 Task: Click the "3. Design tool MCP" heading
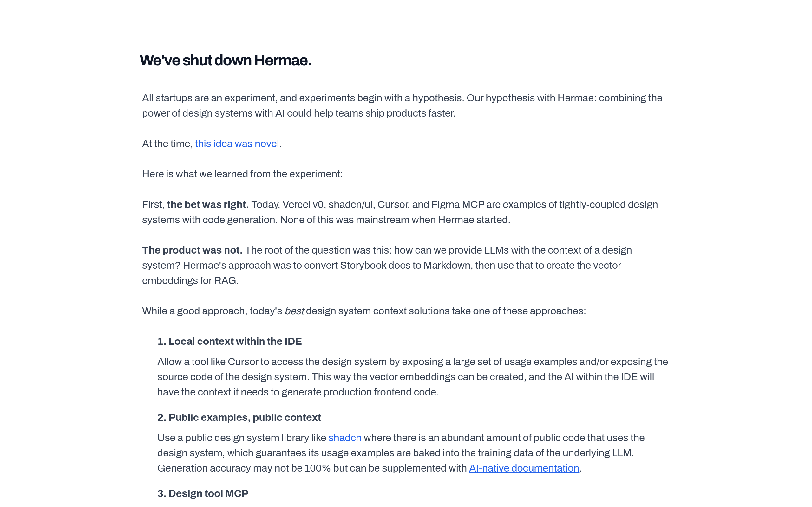(203, 494)
